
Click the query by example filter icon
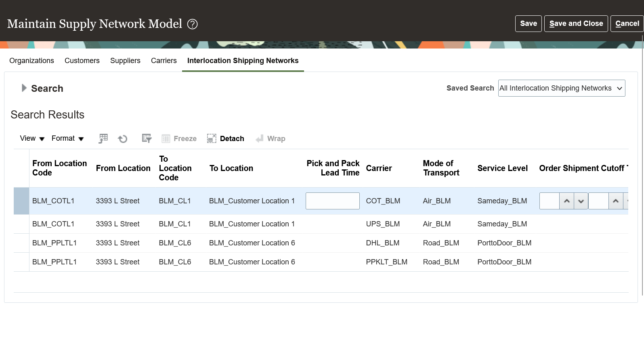(147, 139)
